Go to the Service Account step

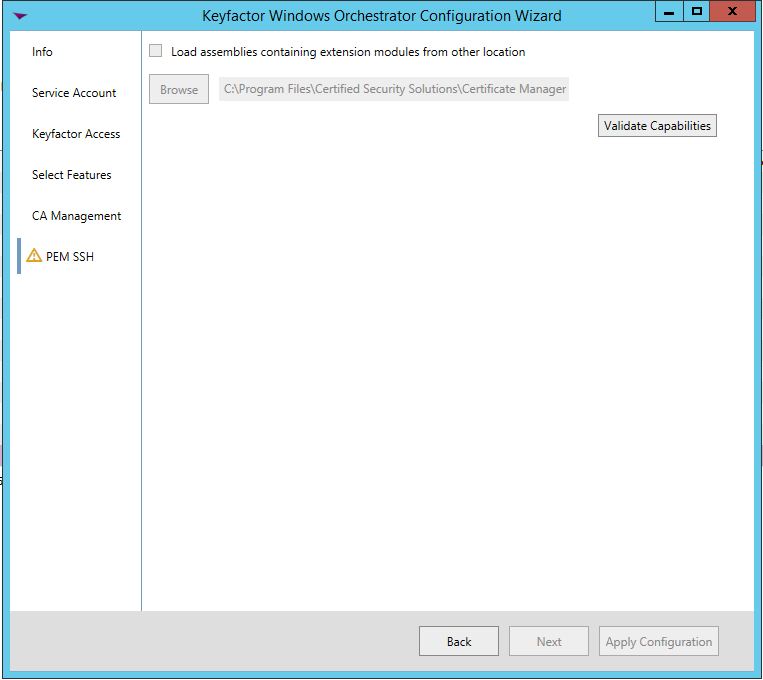[x=74, y=92]
